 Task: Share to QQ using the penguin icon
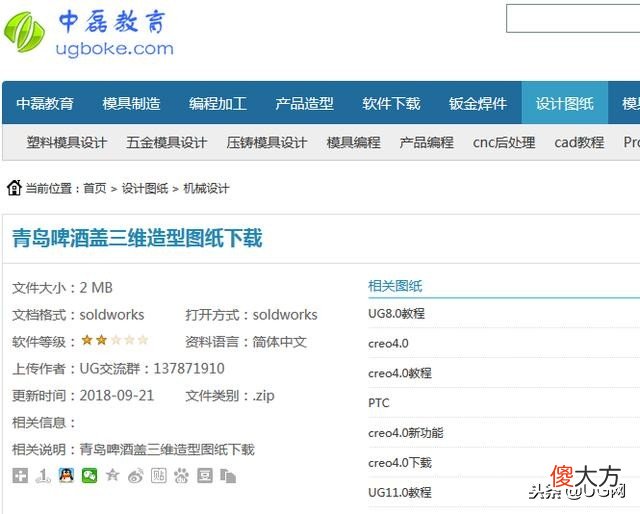67,476
